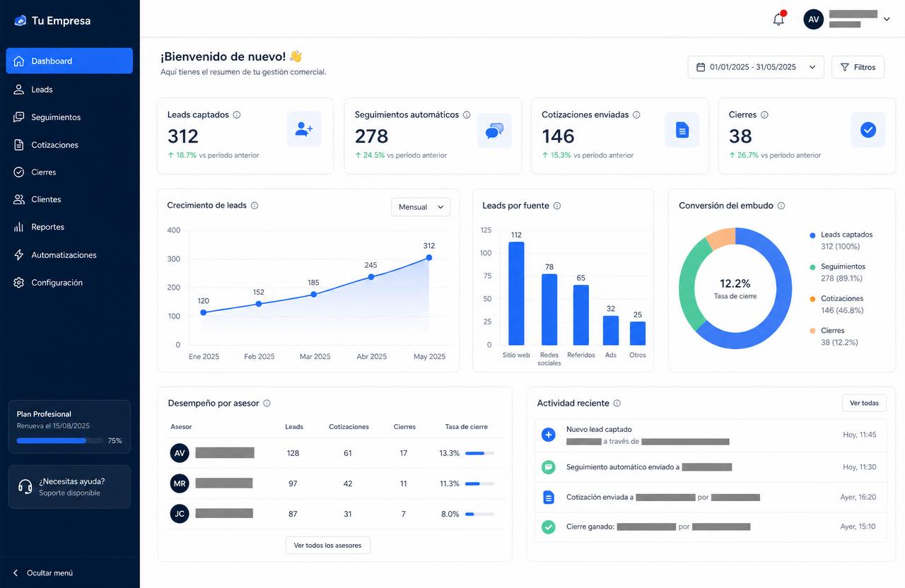Image resolution: width=905 pixels, height=588 pixels.
Task: Open the Filtros button
Action: (858, 67)
